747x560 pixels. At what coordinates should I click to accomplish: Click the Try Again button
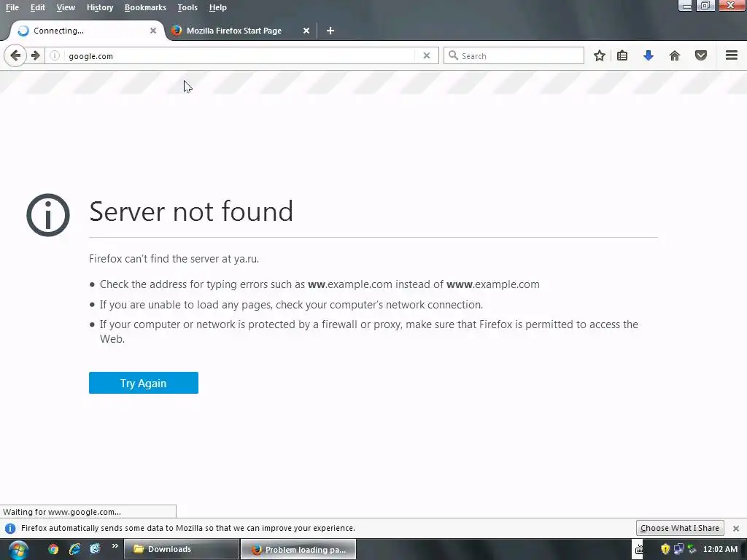(144, 383)
